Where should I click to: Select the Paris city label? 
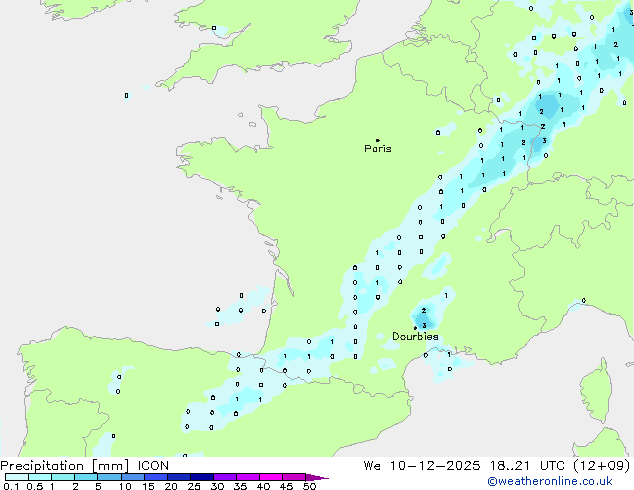tap(378, 149)
